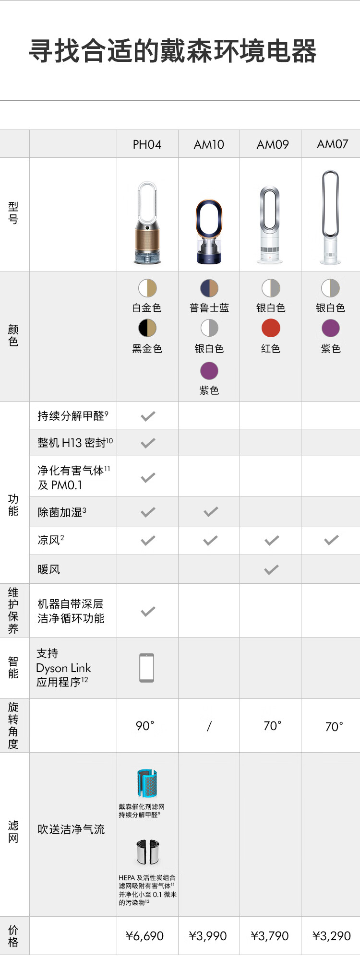Pick the AM10 purple color swatch
This screenshot has height=980, width=360.
coord(209,371)
